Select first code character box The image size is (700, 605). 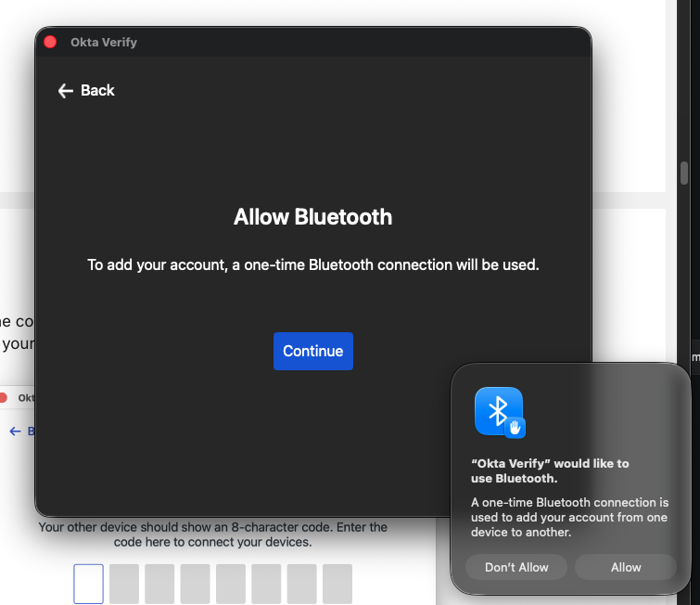(x=88, y=584)
